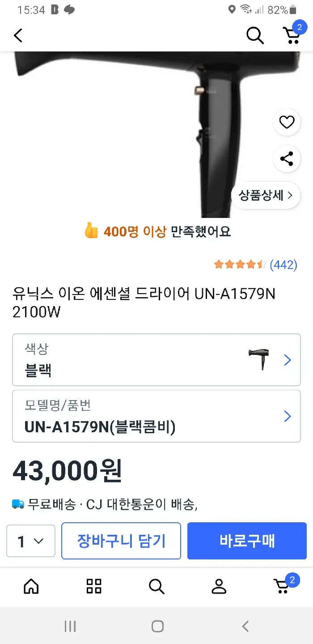Add product to wishlist with heart
Image resolution: width=313 pixels, height=644 pixels.
pyautogui.click(x=287, y=122)
